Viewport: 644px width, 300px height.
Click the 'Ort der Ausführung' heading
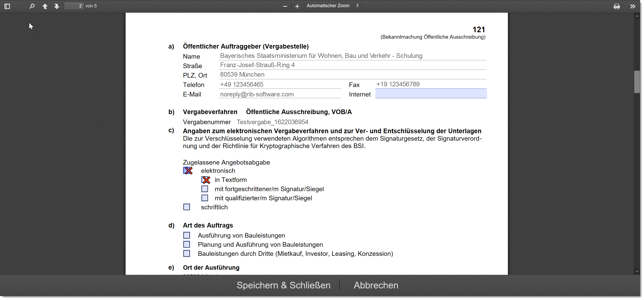(x=211, y=267)
